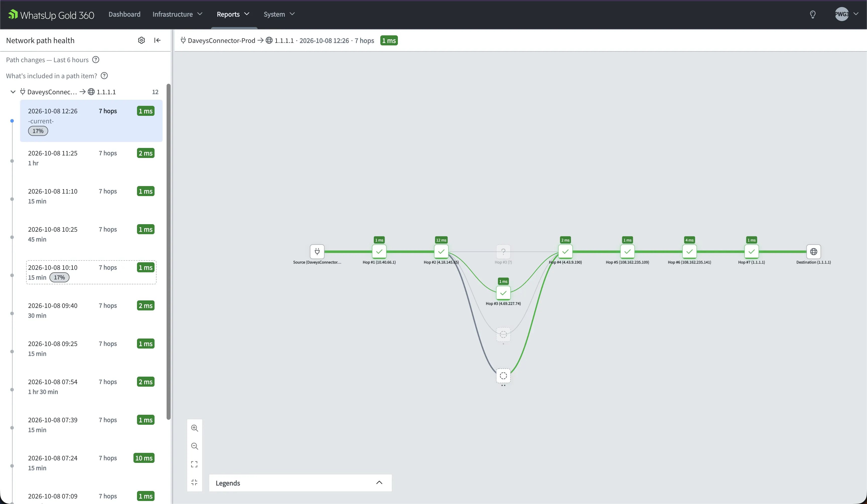The width and height of the screenshot is (867, 504).
Task: Open Network path health settings gear
Action: [x=141, y=40]
